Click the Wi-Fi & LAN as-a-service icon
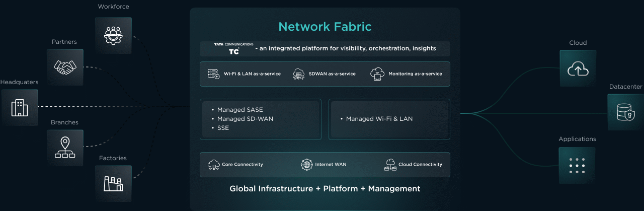 pos(213,74)
